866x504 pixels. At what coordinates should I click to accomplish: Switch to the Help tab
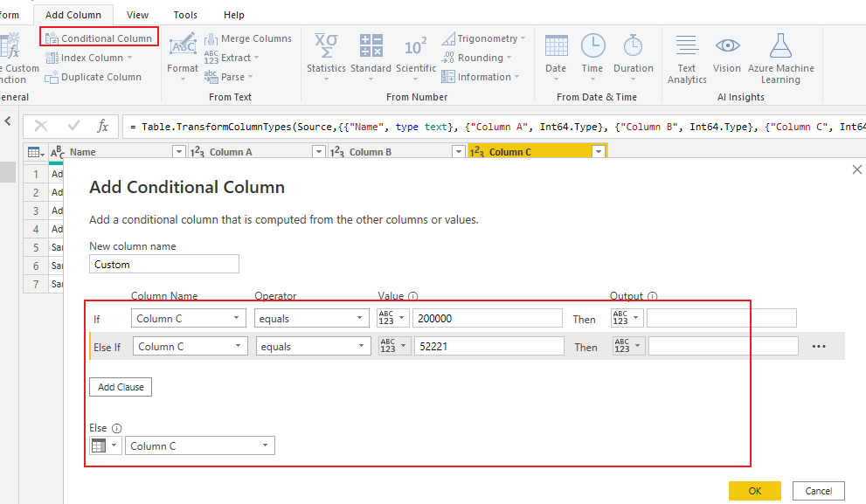[233, 15]
